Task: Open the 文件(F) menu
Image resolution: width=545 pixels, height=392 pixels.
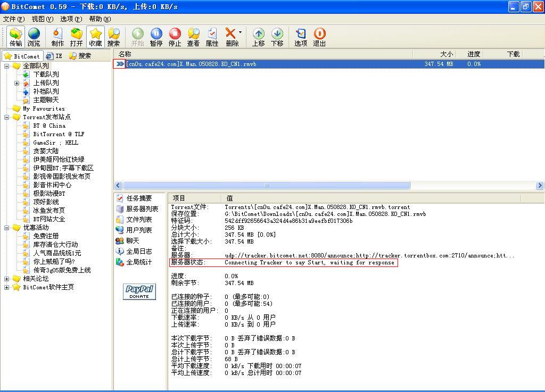Action: coord(14,19)
